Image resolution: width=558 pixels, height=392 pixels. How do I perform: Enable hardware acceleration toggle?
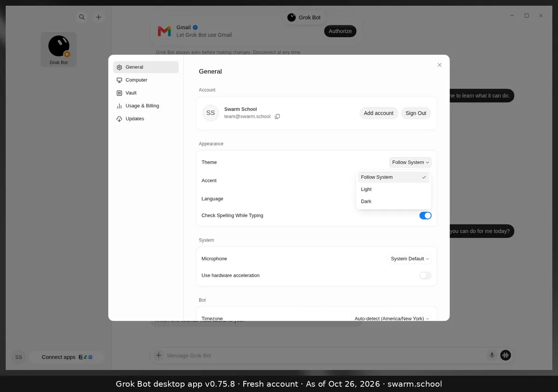pos(425,275)
